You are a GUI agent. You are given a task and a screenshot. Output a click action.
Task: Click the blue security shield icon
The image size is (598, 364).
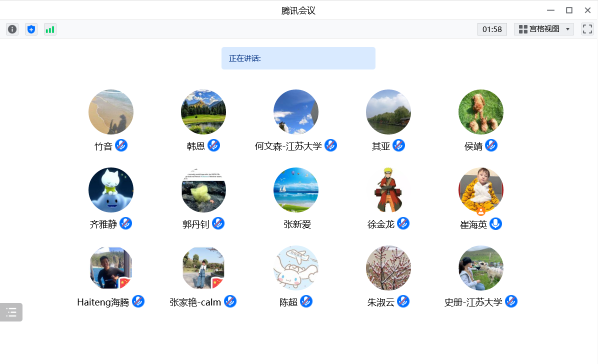31,29
